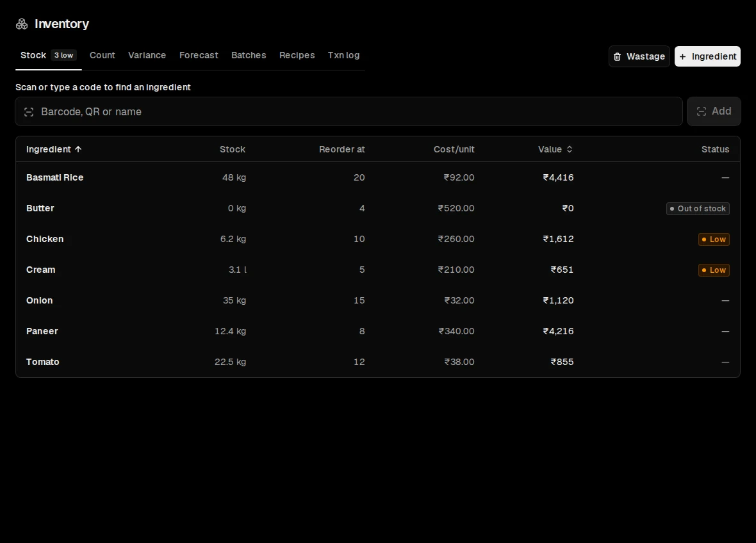
Task: Click the ₹1,612 value for Chicken
Action: pyautogui.click(x=558, y=239)
